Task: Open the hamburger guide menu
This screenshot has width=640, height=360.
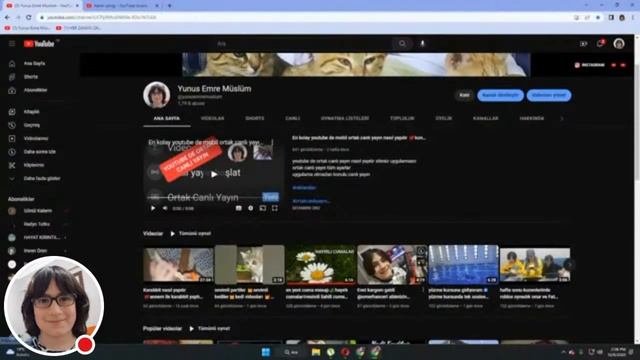Action: (x=12, y=44)
